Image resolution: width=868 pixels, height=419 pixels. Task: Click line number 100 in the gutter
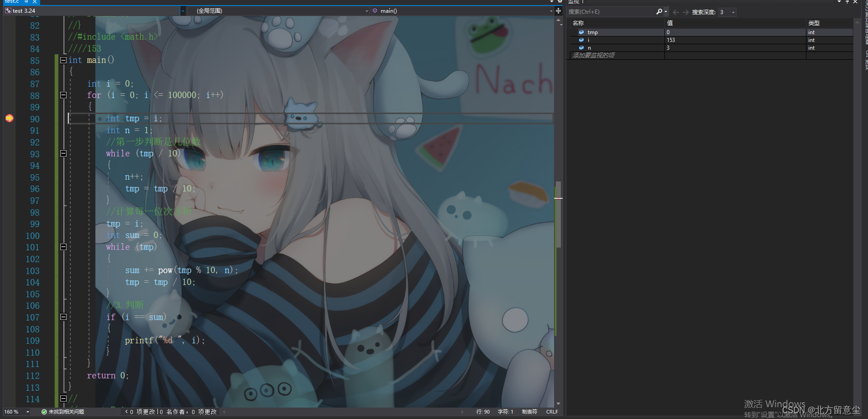(32, 236)
